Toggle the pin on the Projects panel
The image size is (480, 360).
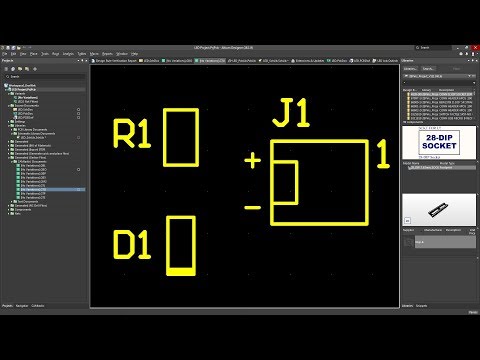pos(82,61)
